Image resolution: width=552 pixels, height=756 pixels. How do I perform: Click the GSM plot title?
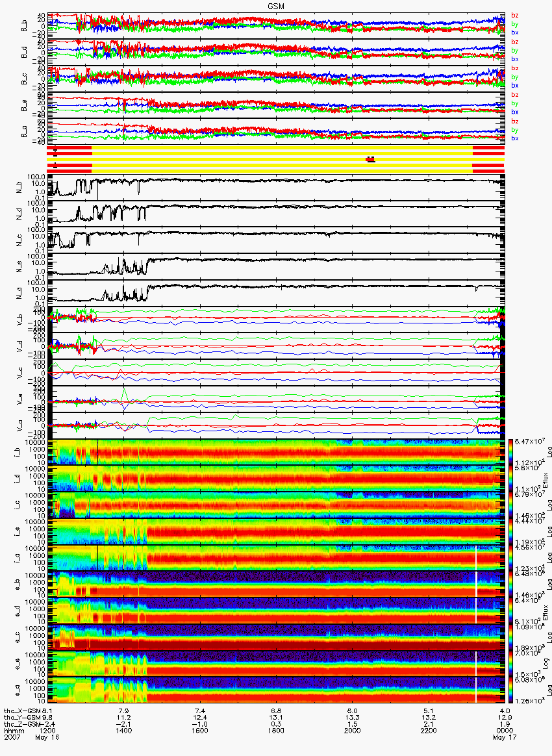pos(276,6)
